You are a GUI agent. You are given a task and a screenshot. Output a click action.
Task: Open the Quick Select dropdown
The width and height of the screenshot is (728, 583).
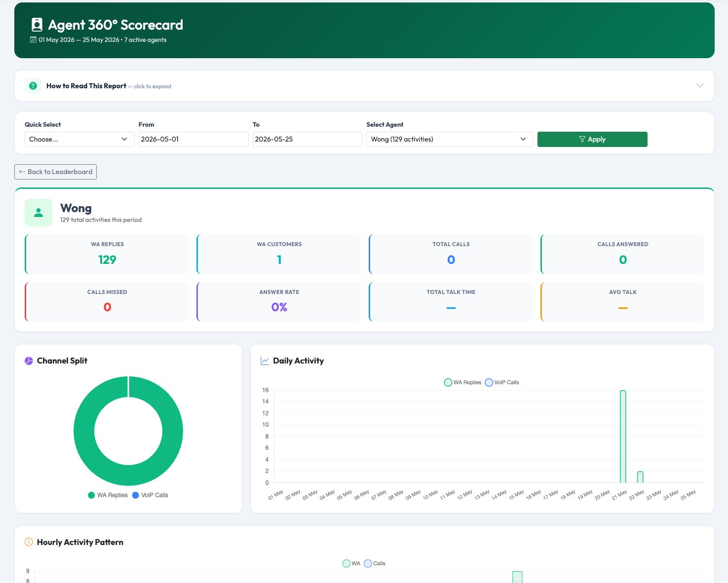click(x=79, y=139)
